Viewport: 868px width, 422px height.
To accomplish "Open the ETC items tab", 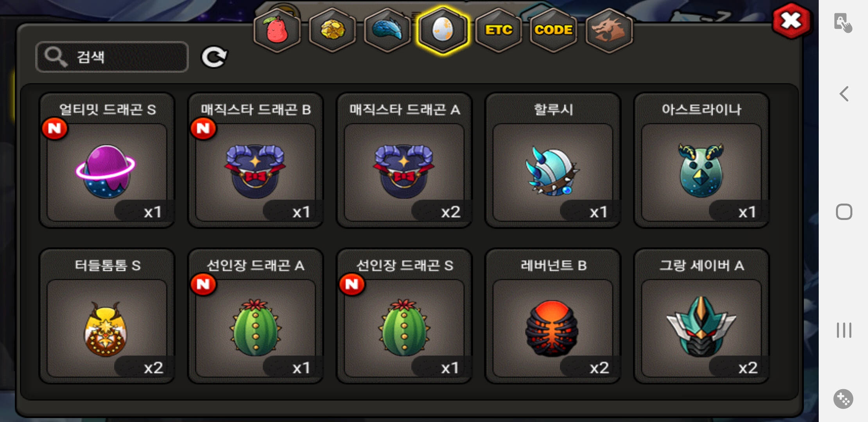I will click(x=499, y=30).
